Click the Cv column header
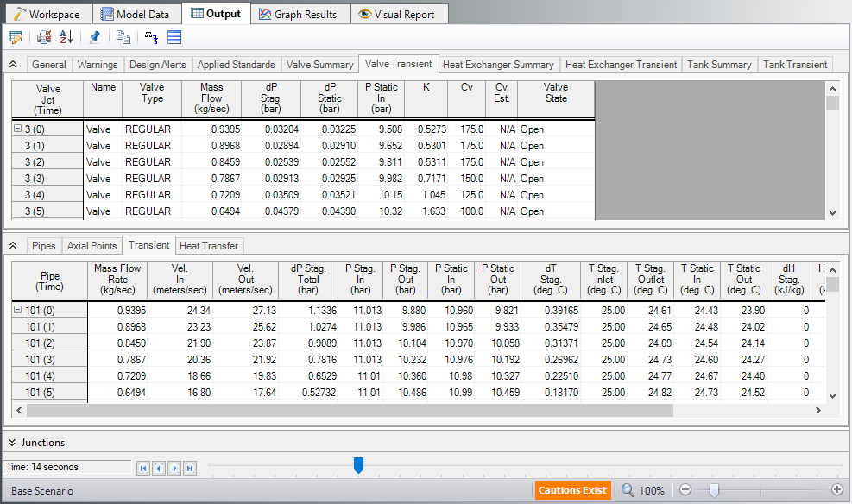Viewport: 852px width, 504px height. [467, 98]
